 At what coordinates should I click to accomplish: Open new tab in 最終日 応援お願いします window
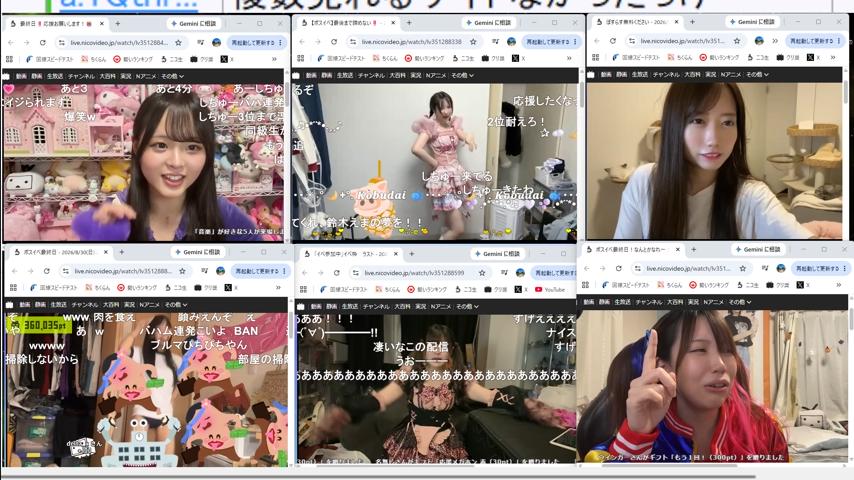pyautogui.click(x=118, y=24)
